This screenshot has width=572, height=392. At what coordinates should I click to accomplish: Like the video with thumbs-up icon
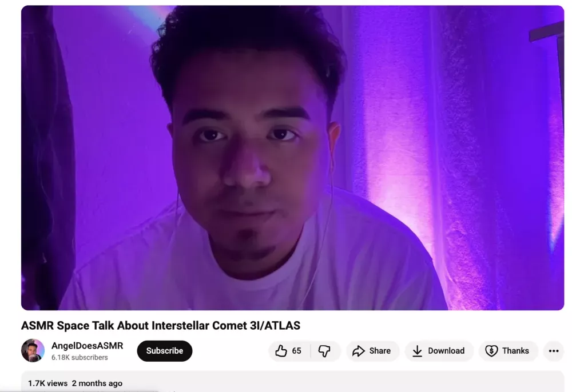281,351
